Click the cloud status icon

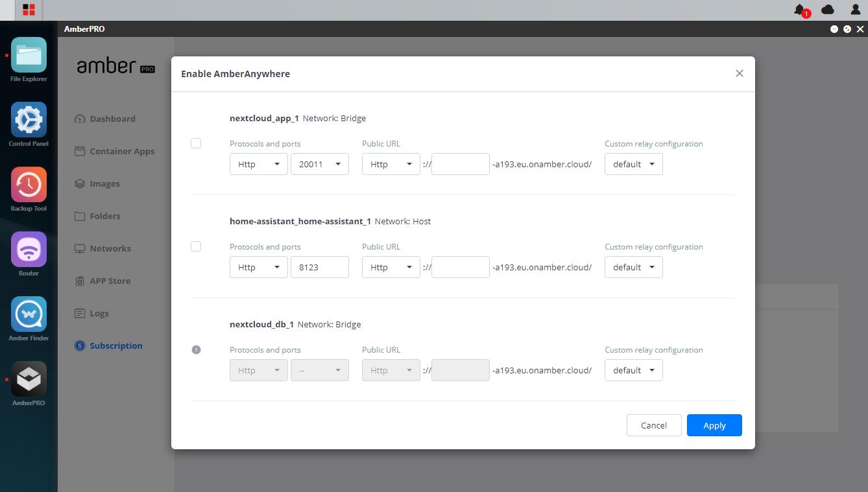pos(827,10)
